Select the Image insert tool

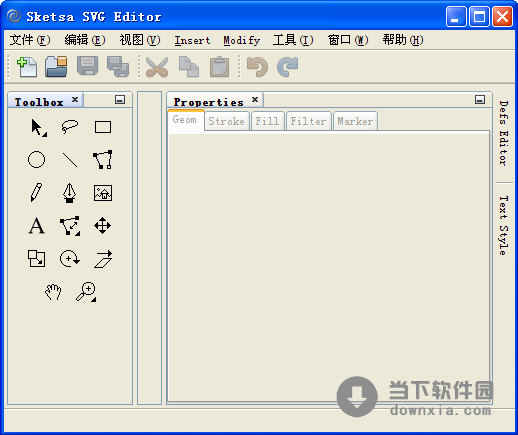pos(103,193)
